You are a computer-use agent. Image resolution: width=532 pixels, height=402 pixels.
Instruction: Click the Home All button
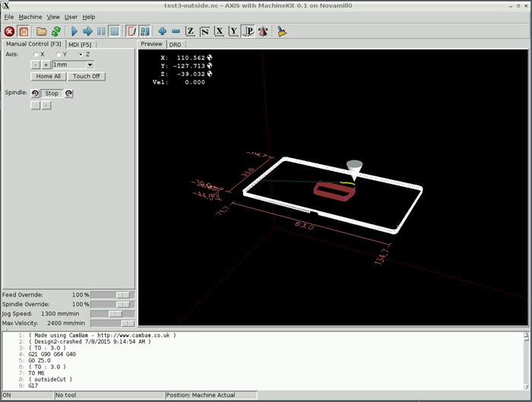pos(49,76)
